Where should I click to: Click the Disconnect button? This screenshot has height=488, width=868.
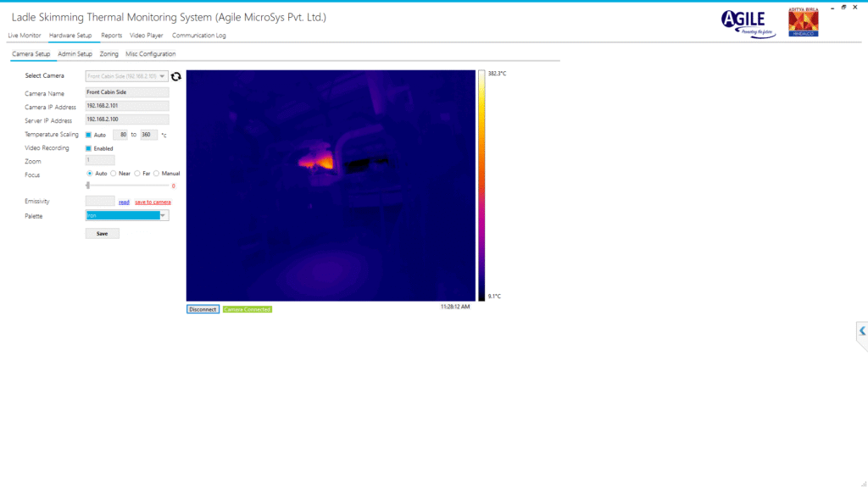coord(203,309)
